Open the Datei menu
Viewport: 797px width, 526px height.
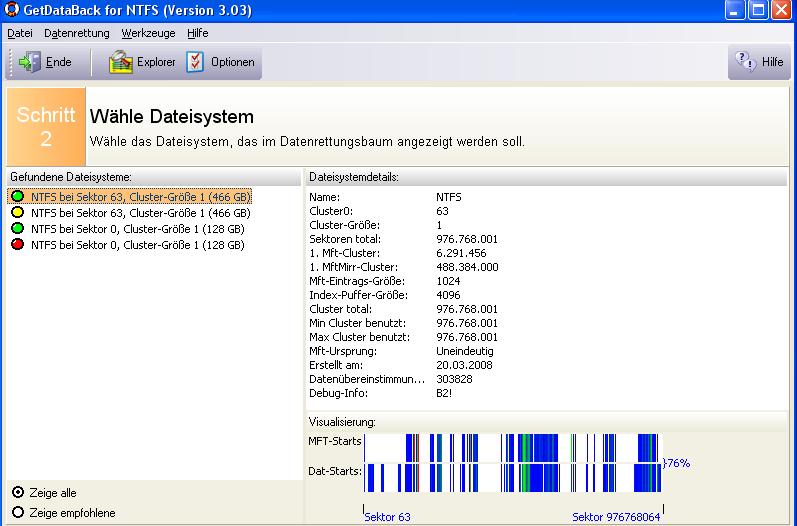tap(20, 33)
